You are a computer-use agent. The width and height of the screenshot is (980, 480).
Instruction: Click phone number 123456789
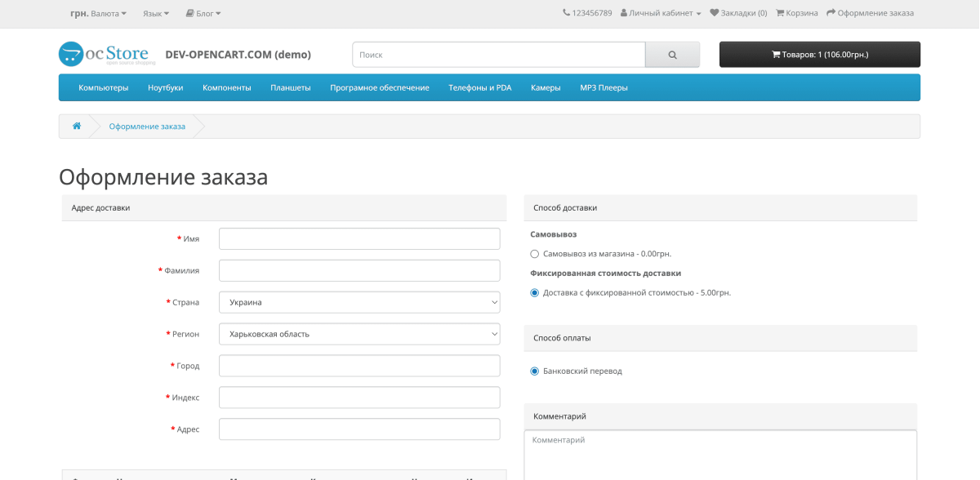coord(587,13)
